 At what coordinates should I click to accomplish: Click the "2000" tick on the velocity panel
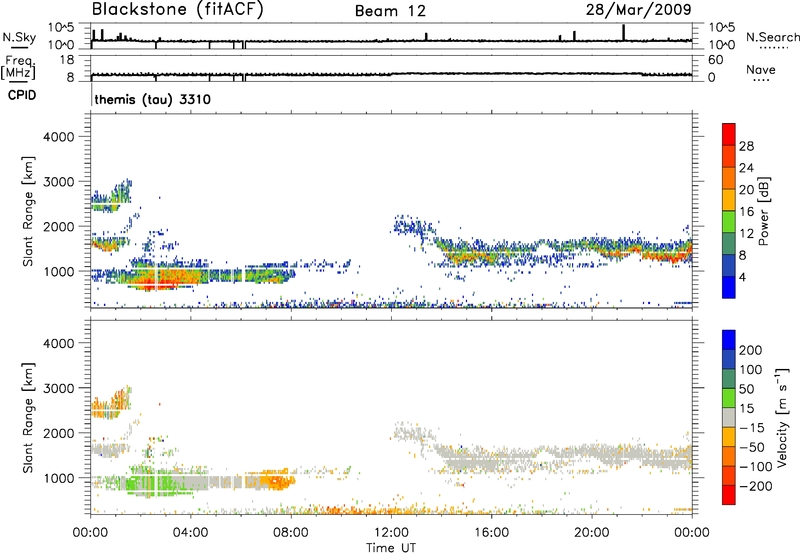[59, 433]
